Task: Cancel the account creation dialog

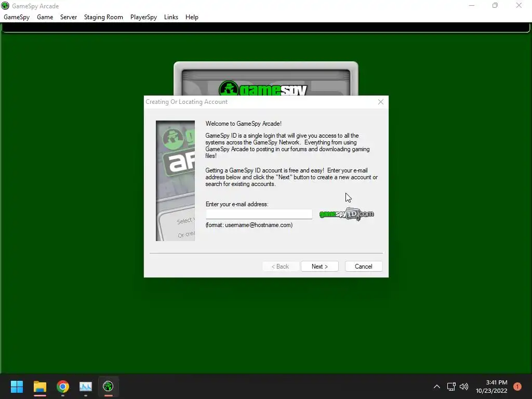Action: click(x=363, y=267)
